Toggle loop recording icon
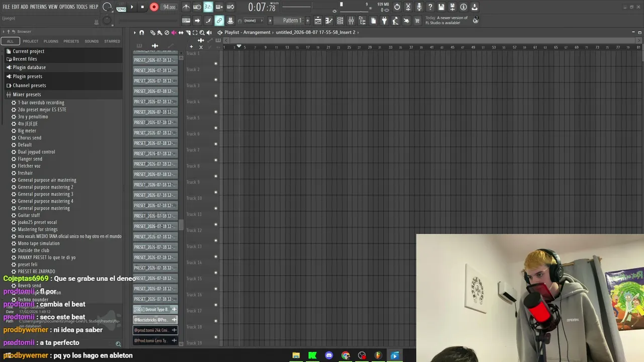The width and height of the screenshot is (644, 362). coord(230,7)
